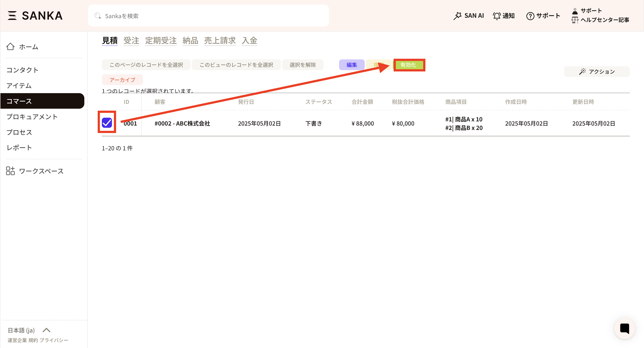The height and width of the screenshot is (348, 644).
Task: Switch to the 売上請求 tab
Action: 220,41
